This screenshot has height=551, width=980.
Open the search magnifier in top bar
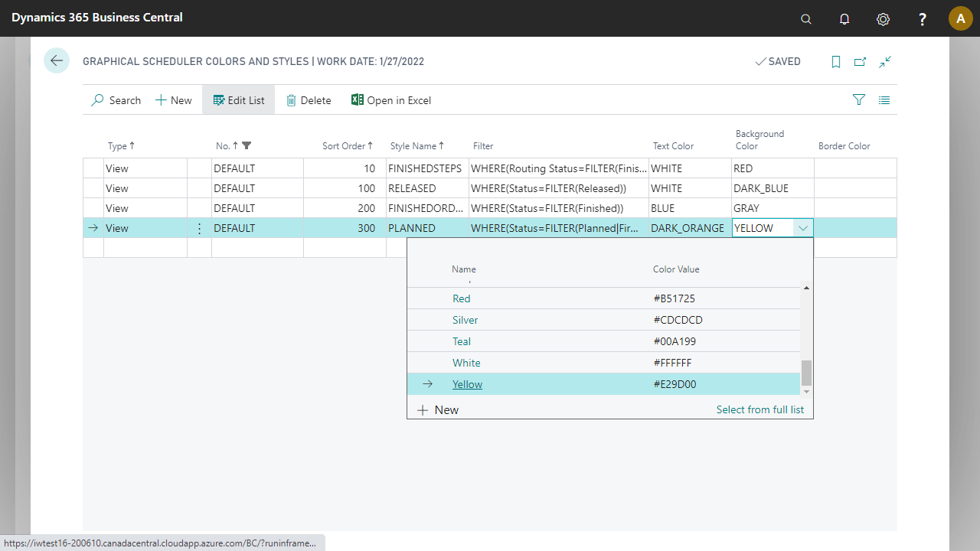coord(805,19)
